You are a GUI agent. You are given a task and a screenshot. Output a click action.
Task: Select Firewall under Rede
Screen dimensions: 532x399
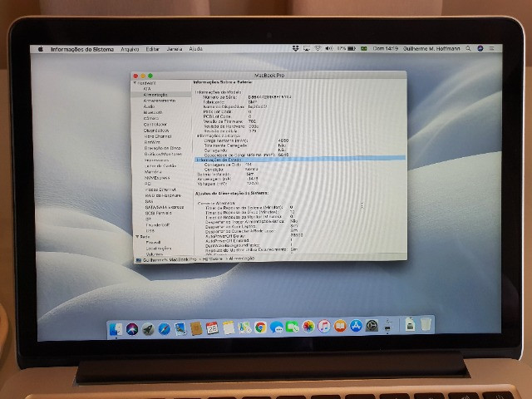click(x=153, y=242)
